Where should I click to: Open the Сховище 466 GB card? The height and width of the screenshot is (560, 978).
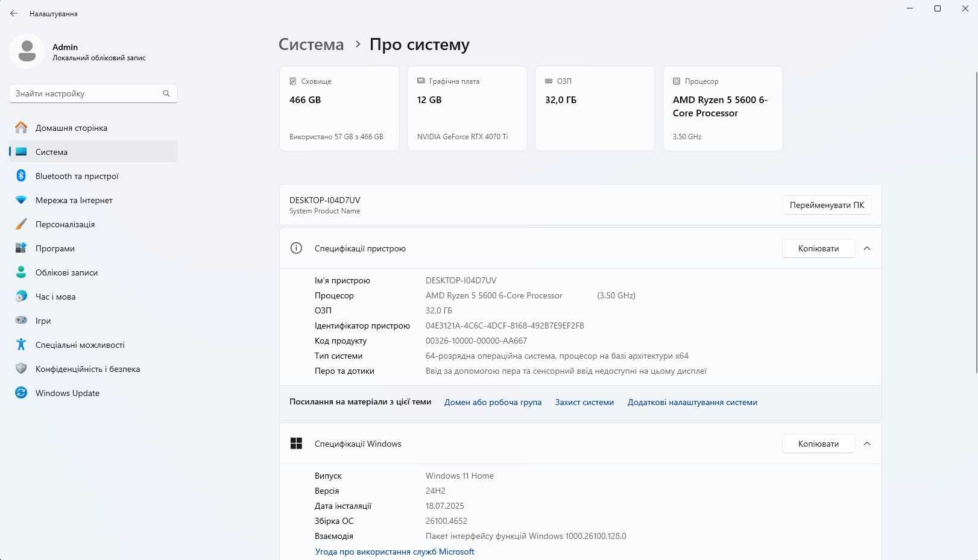point(339,109)
